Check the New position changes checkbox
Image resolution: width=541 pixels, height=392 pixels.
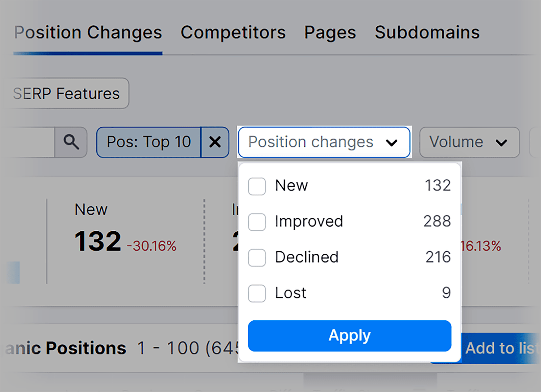point(257,186)
